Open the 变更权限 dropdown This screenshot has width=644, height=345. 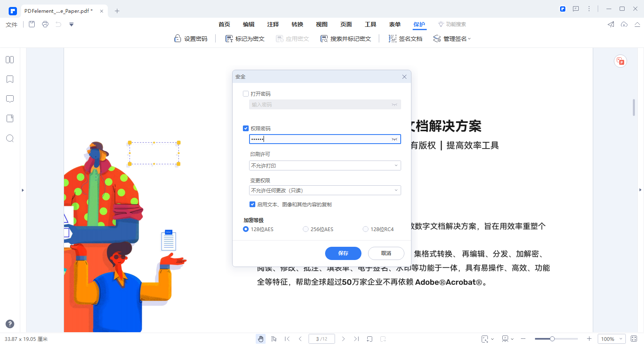click(x=325, y=190)
